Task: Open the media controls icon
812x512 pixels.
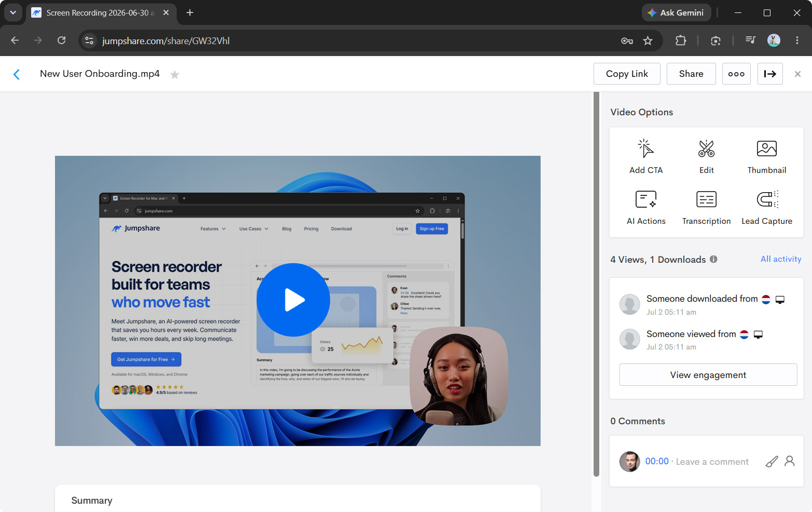Action: click(750, 41)
